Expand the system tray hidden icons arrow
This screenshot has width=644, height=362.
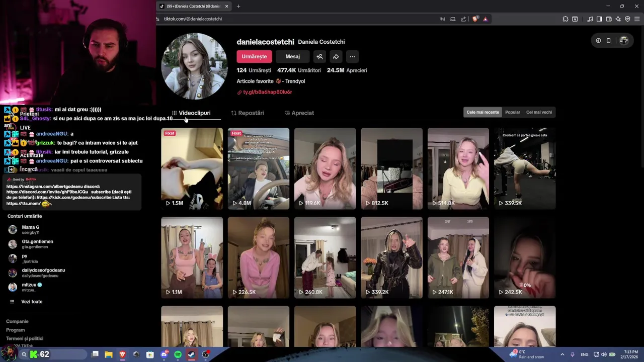point(562,354)
